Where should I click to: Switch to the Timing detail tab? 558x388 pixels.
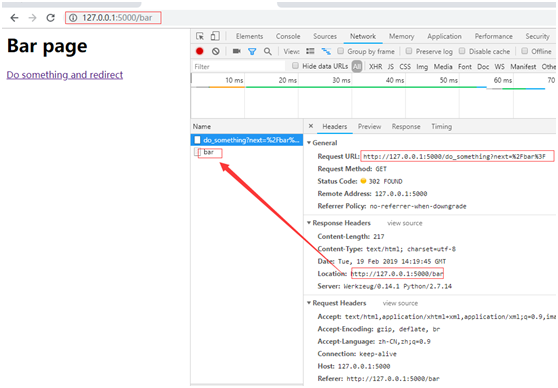(x=442, y=126)
